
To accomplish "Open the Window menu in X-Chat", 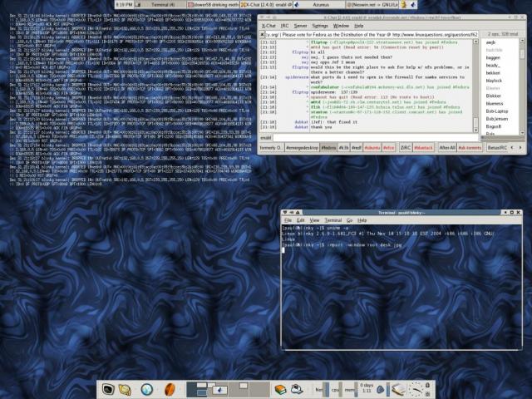I will [x=341, y=26].
